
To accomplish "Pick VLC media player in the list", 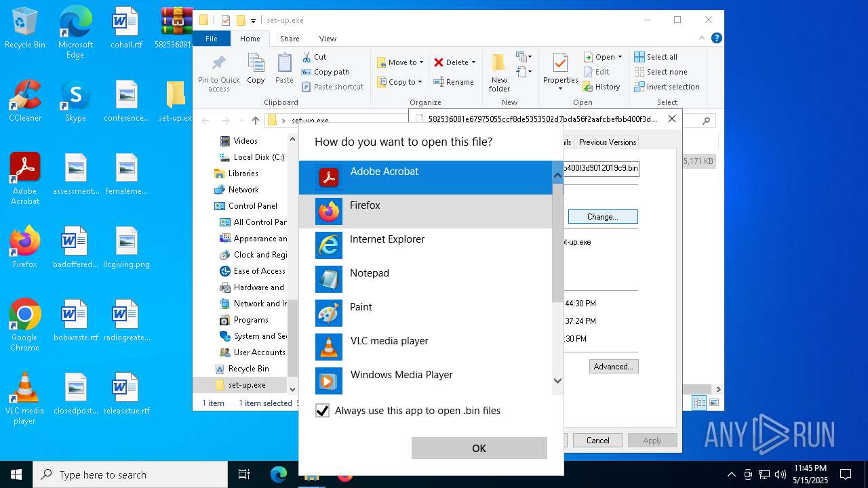I will tap(425, 347).
